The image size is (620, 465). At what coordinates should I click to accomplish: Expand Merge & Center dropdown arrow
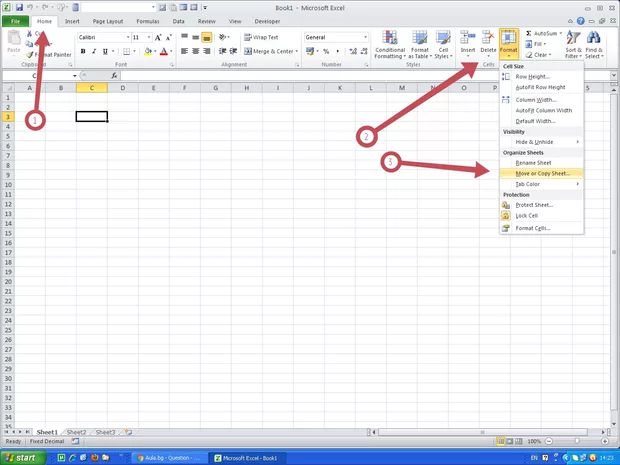click(x=297, y=51)
